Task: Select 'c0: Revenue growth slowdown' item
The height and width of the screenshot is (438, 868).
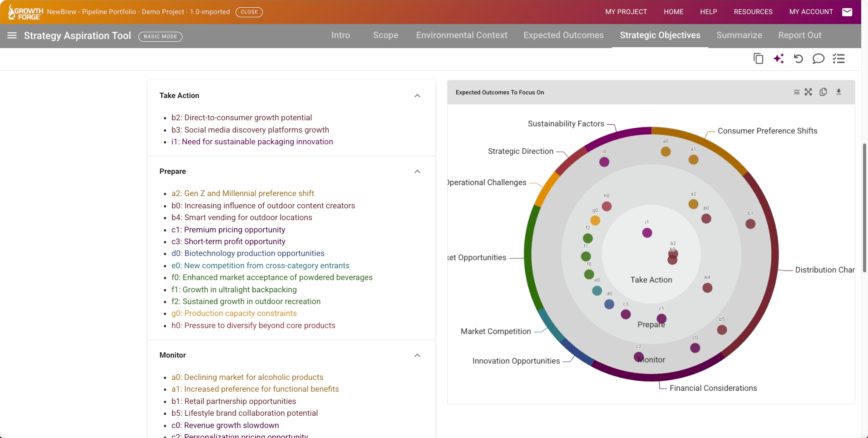Action: 225,425
